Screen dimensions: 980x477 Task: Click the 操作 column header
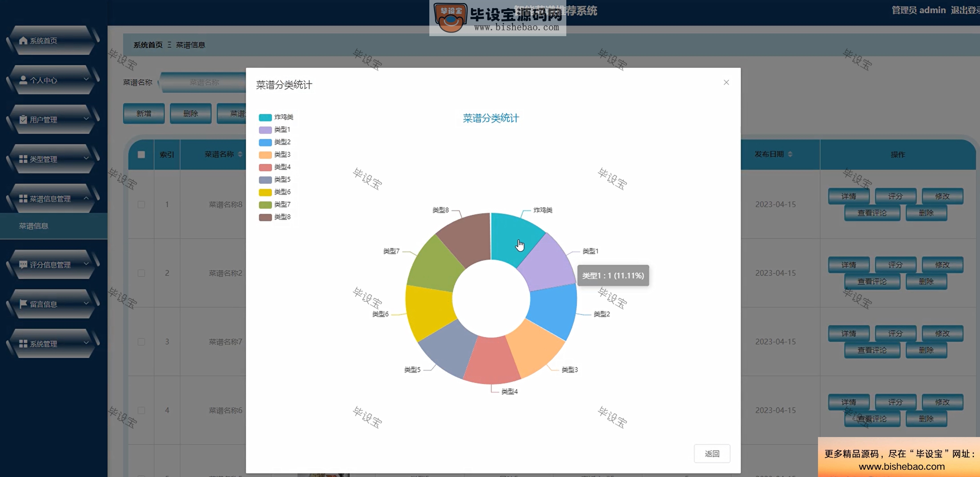(898, 154)
